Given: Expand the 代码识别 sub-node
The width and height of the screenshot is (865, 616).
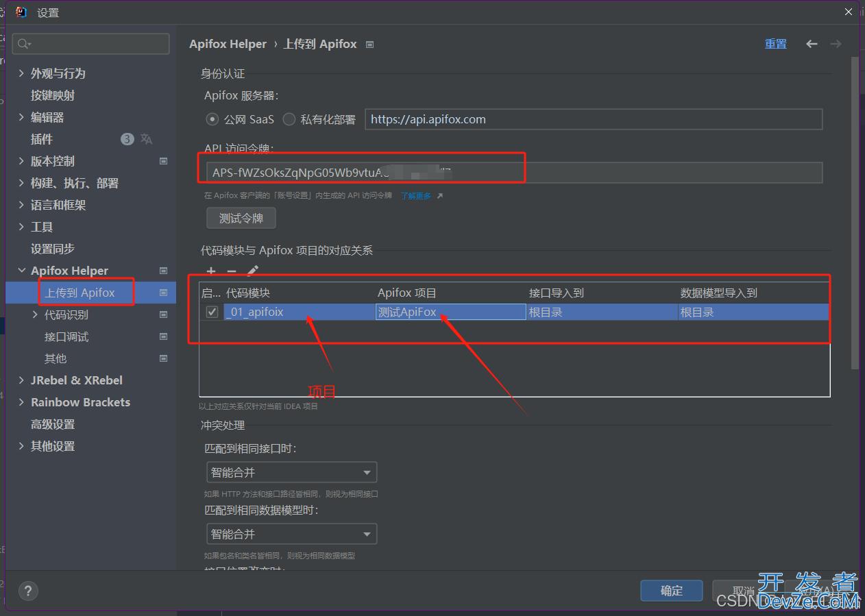Looking at the screenshot, I should click(36, 315).
